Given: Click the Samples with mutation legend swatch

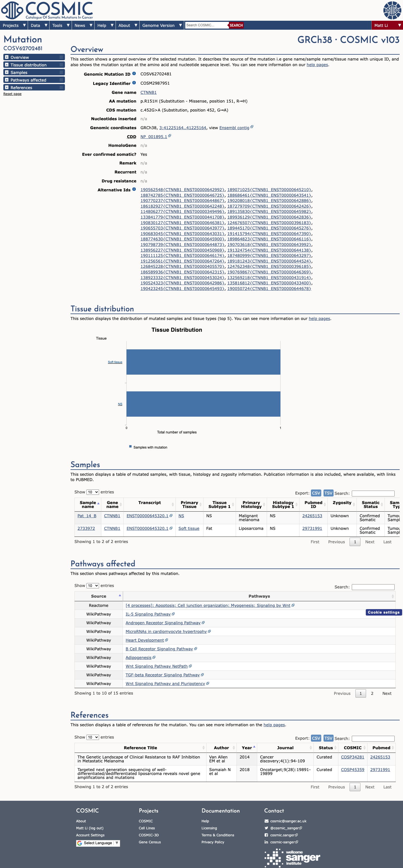Looking at the screenshot, I should tap(130, 446).
